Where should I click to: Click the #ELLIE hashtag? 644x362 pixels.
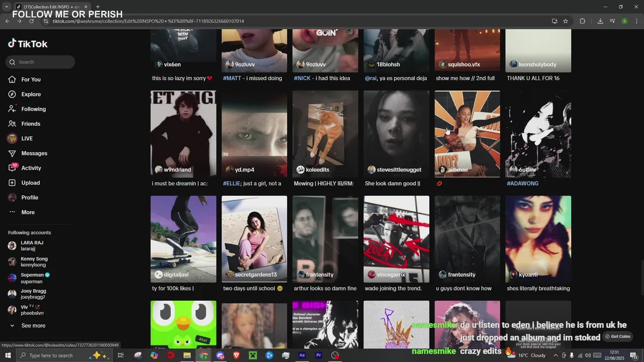tap(231, 184)
